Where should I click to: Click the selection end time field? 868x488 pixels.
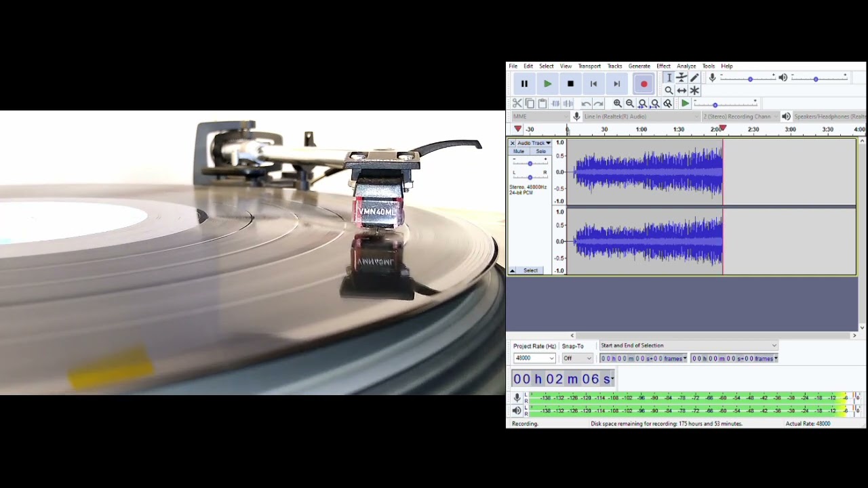coord(734,359)
